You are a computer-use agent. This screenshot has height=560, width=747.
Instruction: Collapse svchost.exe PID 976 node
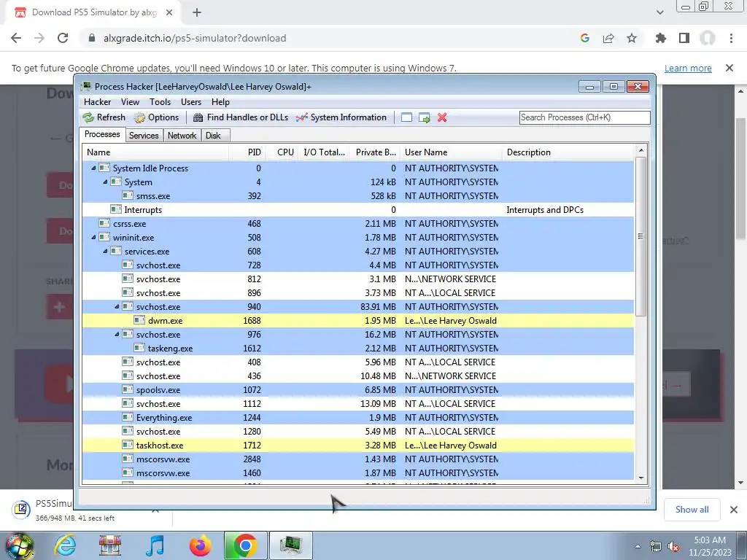coord(117,334)
